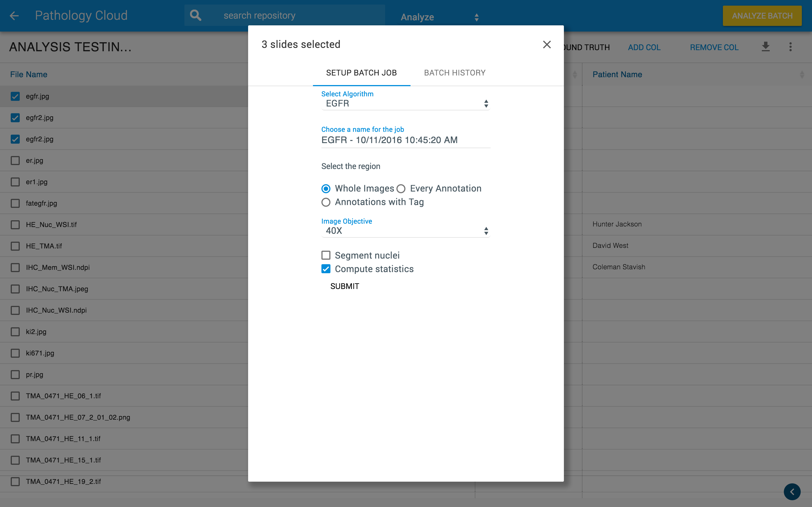Select the Setup Batch Job tab
The width and height of the screenshot is (812, 507).
[361, 73]
